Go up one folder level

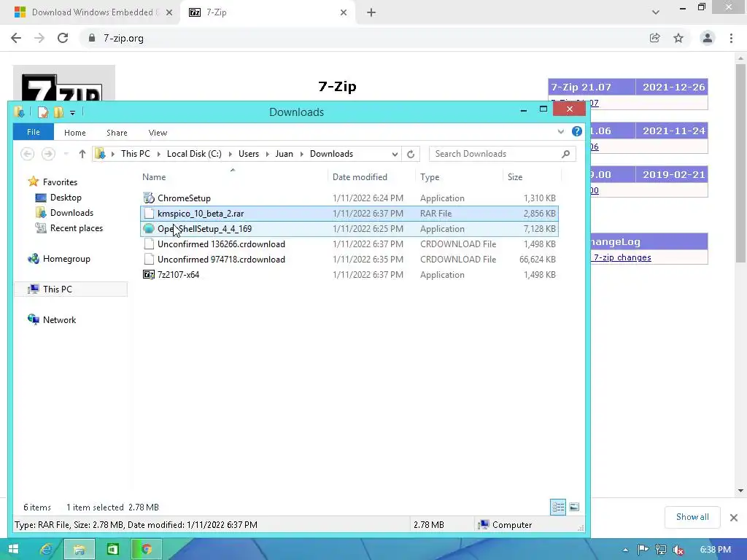tap(82, 154)
